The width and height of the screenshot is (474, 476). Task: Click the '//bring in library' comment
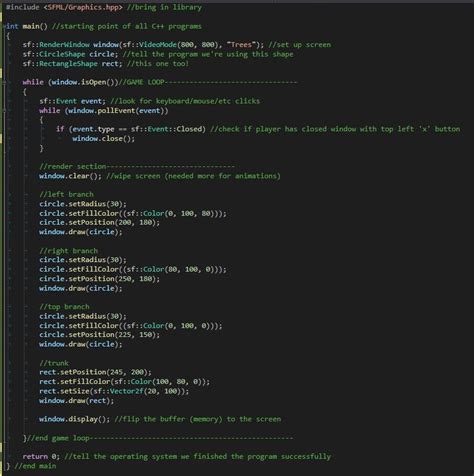coord(164,7)
